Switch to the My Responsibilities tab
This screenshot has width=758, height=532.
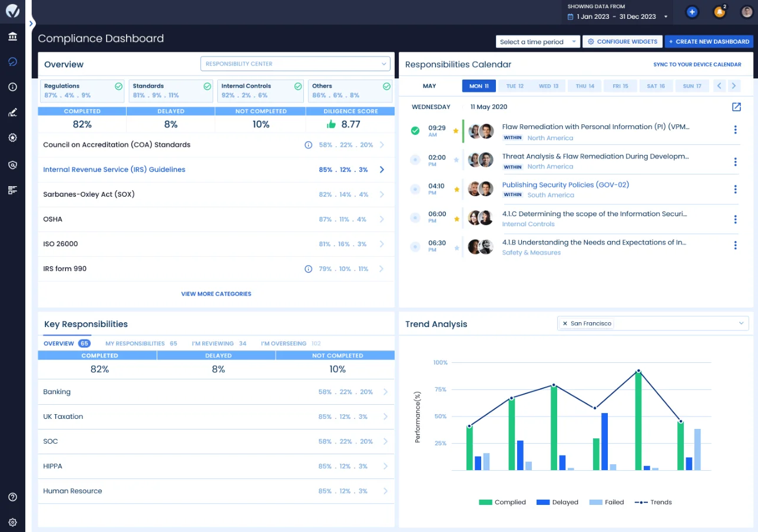coord(141,343)
